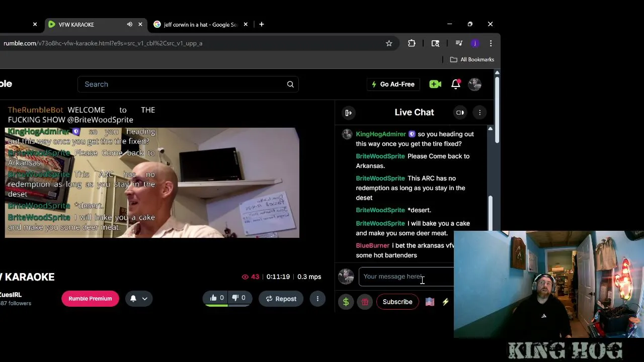
Task: Click the "0:11:19" stream duration text
Action: click(x=278, y=277)
